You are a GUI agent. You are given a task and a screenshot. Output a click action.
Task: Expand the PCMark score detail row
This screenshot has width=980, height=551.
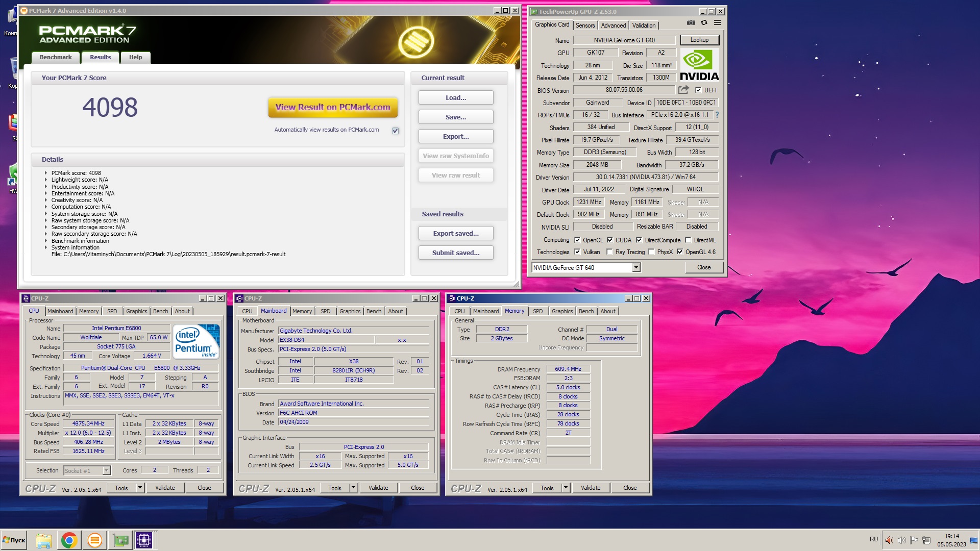pyautogui.click(x=45, y=173)
